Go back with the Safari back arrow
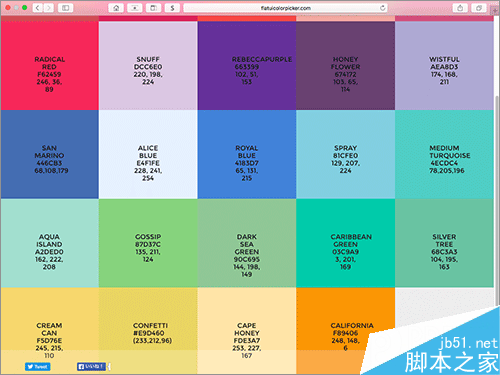The height and width of the screenshot is (375, 500). point(38,8)
